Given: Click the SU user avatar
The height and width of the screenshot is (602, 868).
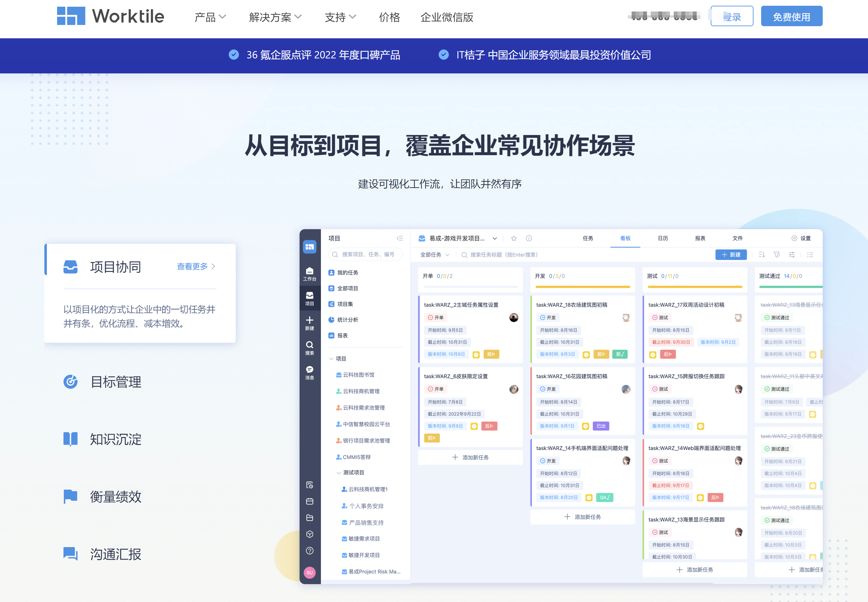Looking at the screenshot, I should click(309, 572).
